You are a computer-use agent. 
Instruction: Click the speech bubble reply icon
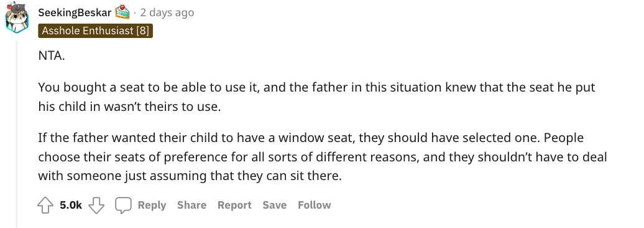click(x=123, y=205)
